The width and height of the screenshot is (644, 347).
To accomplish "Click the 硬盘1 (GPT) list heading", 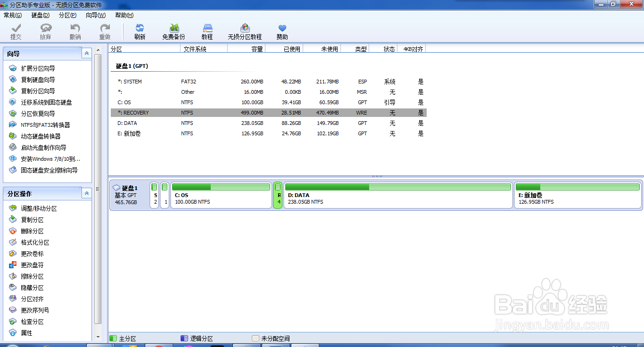I will (x=132, y=66).
